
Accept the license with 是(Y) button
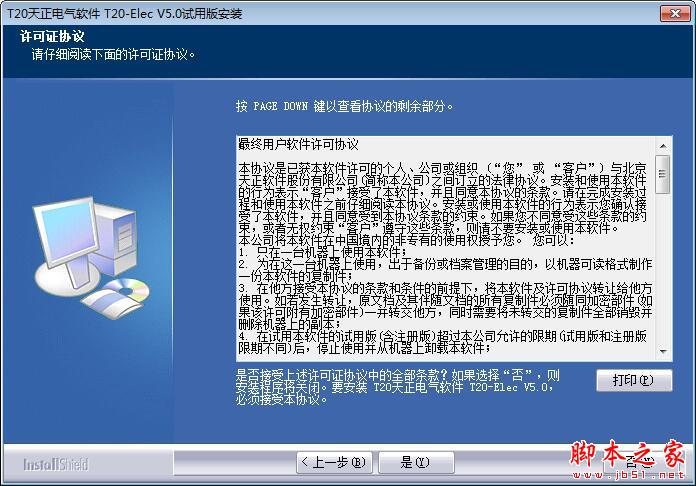pos(416,462)
